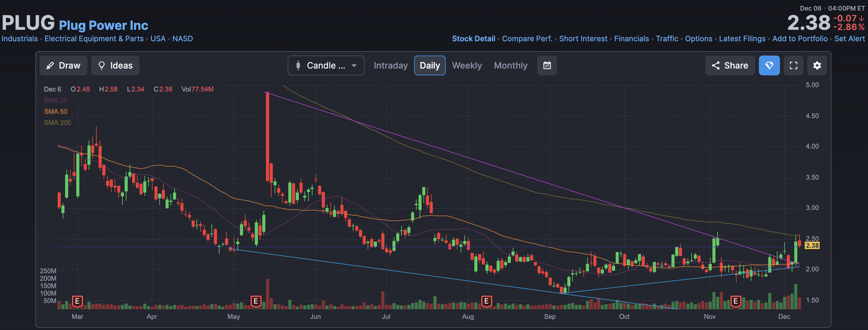Screen dimensions: 868x330
Task: Click the 5.00 price axis label
Action: (812, 85)
